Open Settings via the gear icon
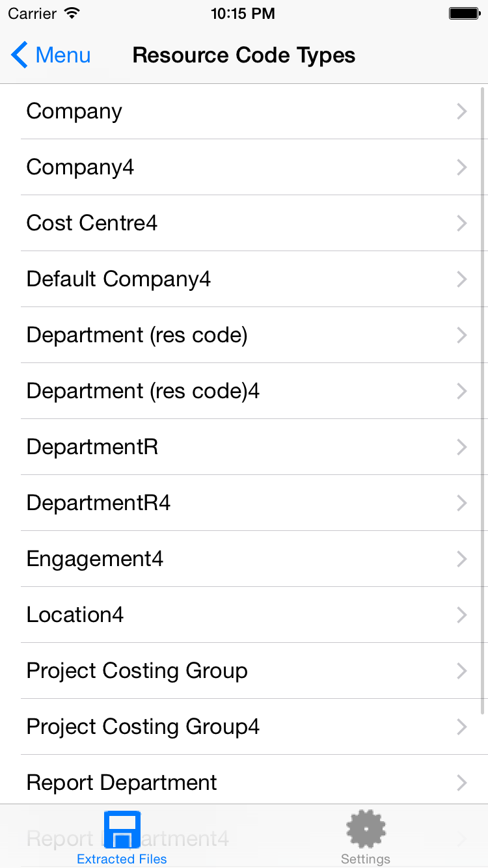 [x=366, y=829]
